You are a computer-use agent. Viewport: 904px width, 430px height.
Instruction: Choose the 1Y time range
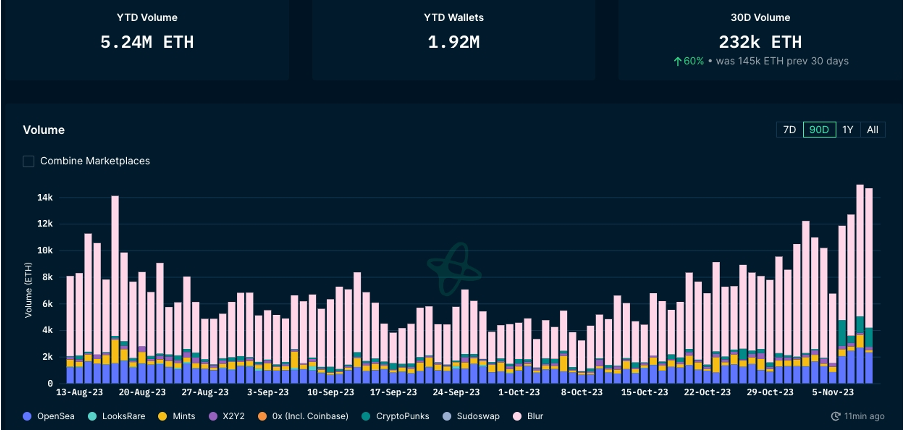pos(847,130)
